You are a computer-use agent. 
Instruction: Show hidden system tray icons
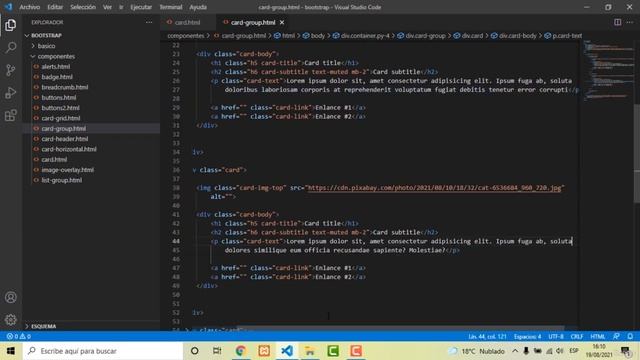coord(515,351)
